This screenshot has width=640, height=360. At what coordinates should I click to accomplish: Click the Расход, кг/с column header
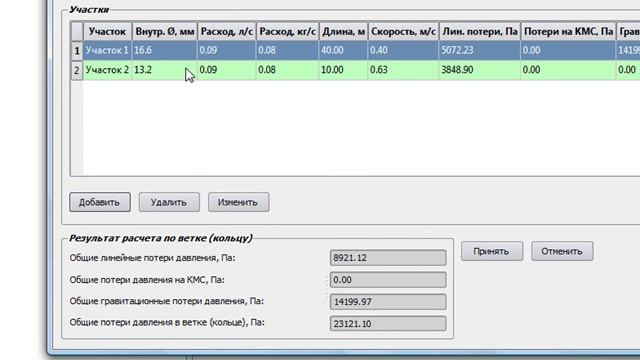pyautogui.click(x=287, y=31)
